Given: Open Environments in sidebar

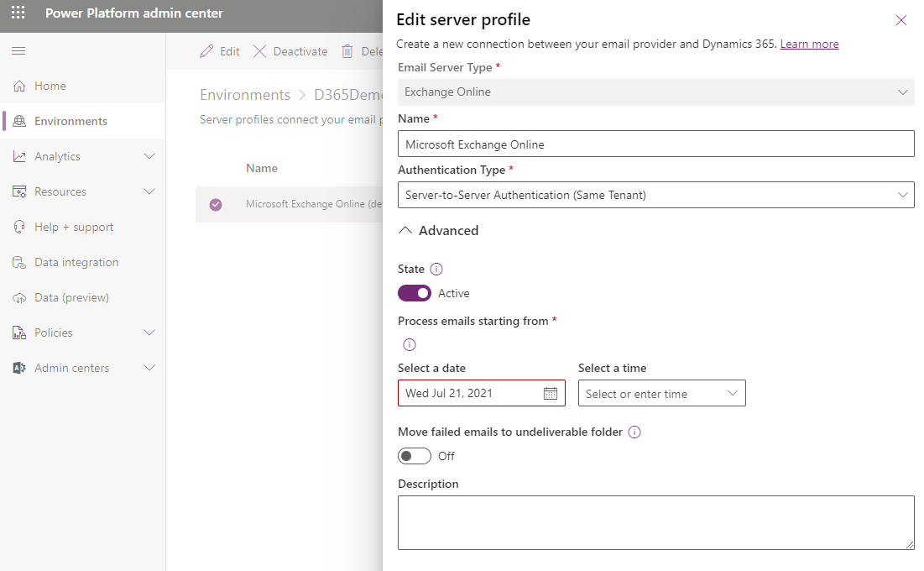Looking at the screenshot, I should (82, 121).
